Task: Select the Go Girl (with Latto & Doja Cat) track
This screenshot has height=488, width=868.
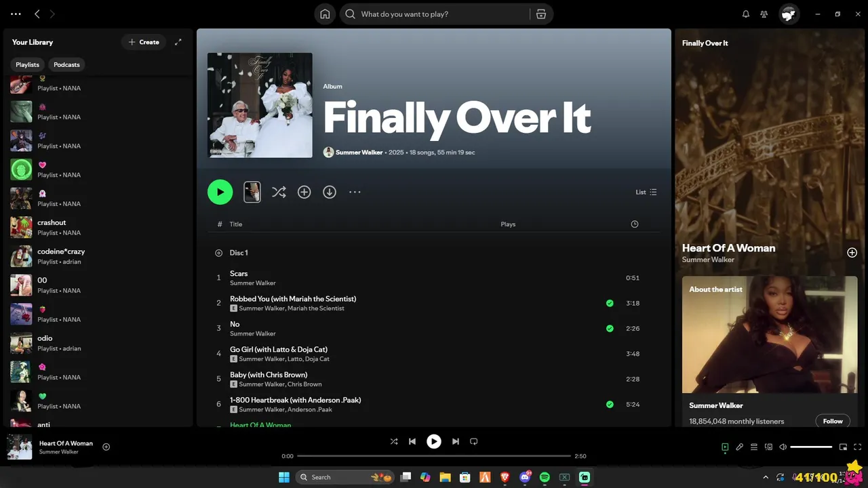Action: (x=433, y=354)
